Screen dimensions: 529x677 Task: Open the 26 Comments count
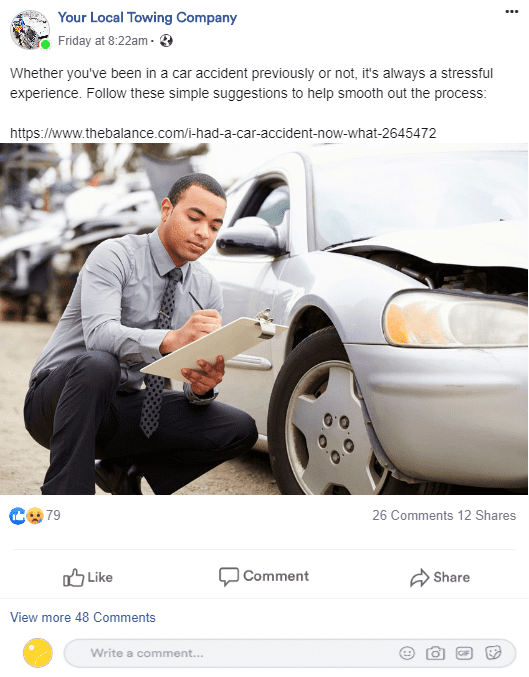pos(412,515)
